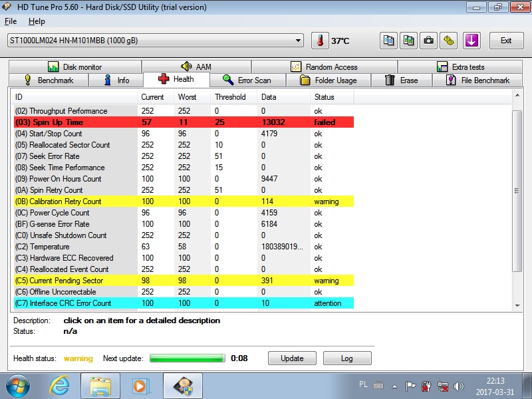Click the copy screenshot to clipboard icon
This screenshot has width=532, height=399.
(x=408, y=41)
